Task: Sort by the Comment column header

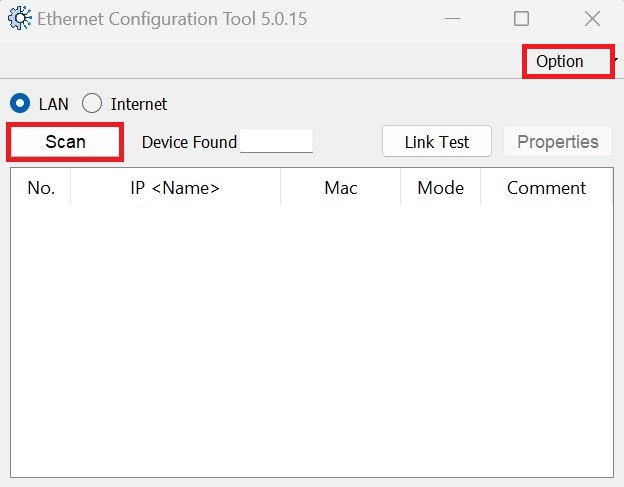Action: tap(546, 188)
